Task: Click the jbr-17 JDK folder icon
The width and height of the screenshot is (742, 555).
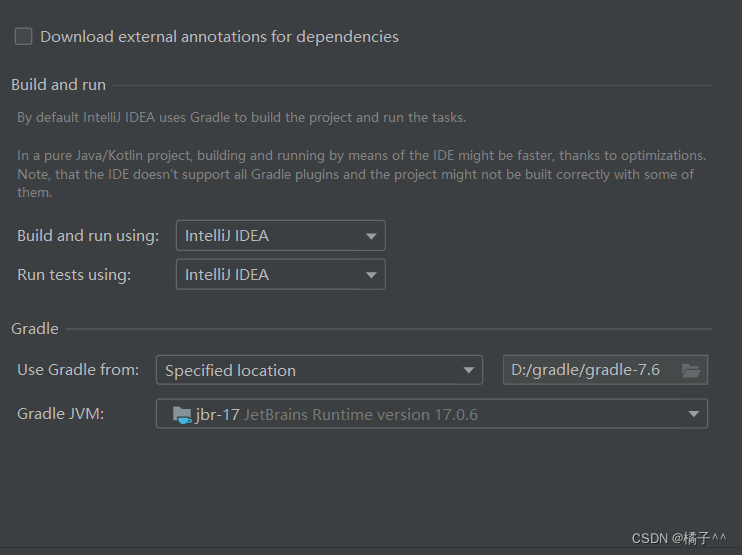Action: (182, 415)
